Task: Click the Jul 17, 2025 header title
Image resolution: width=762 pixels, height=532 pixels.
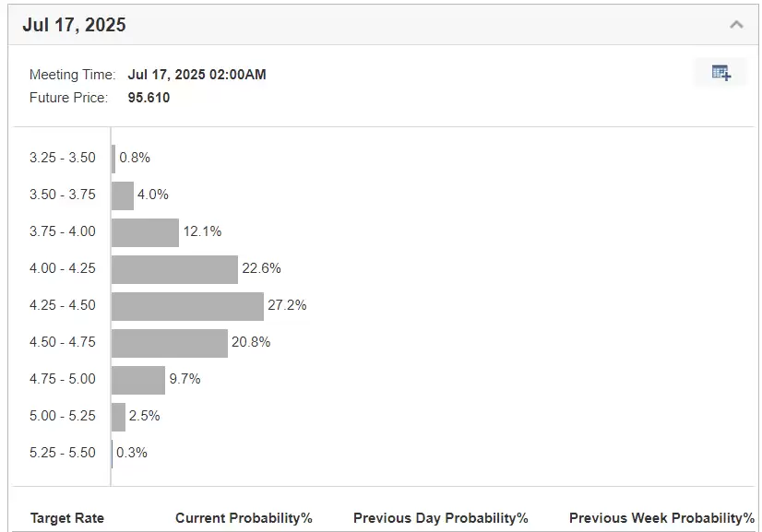Action: coord(75,26)
